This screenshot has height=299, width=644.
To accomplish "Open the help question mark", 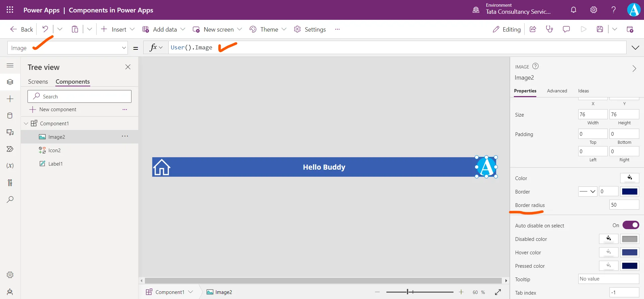I will [x=613, y=10].
